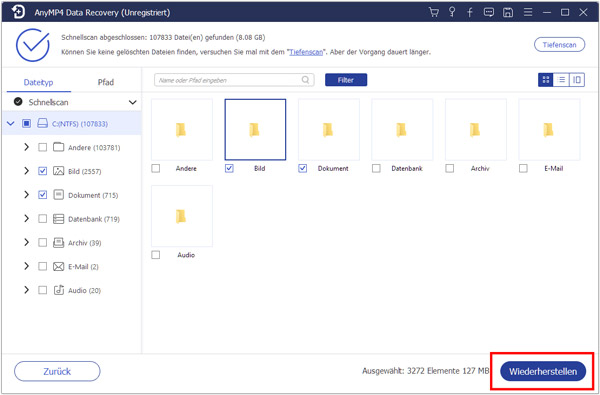Click the C:(NTFS) drive icon

(x=42, y=123)
